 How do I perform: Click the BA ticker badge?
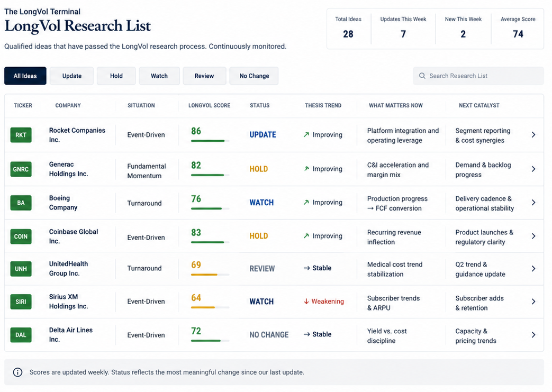(21, 203)
